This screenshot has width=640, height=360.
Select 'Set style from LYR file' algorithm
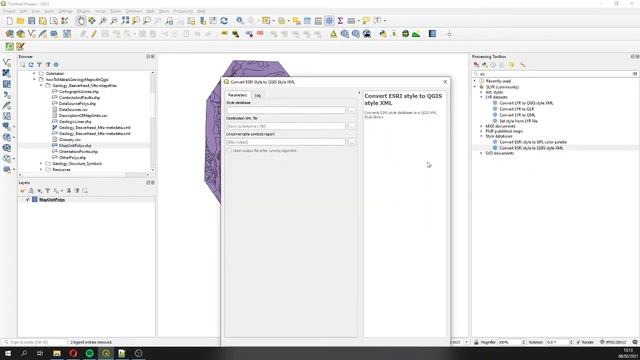(518, 121)
